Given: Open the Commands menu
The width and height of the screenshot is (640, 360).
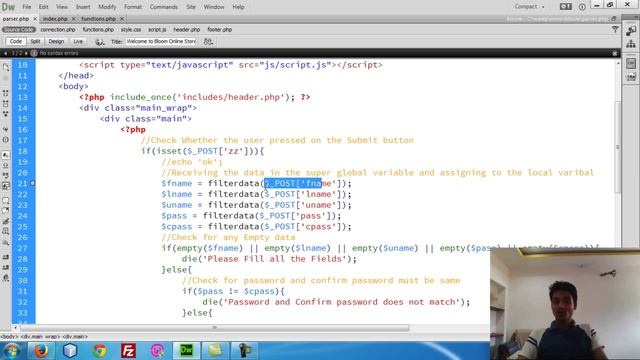Looking at the screenshot, I should 164,7.
